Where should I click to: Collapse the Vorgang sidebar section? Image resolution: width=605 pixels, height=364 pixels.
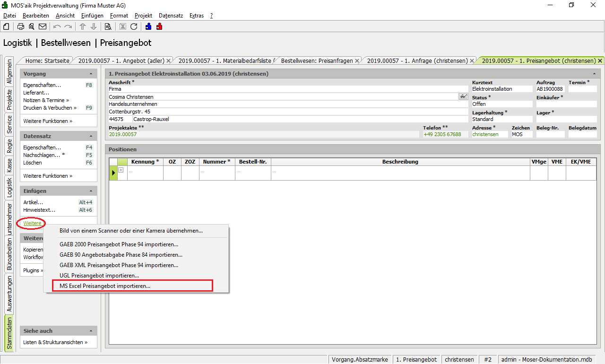click(x=91, y=74)
